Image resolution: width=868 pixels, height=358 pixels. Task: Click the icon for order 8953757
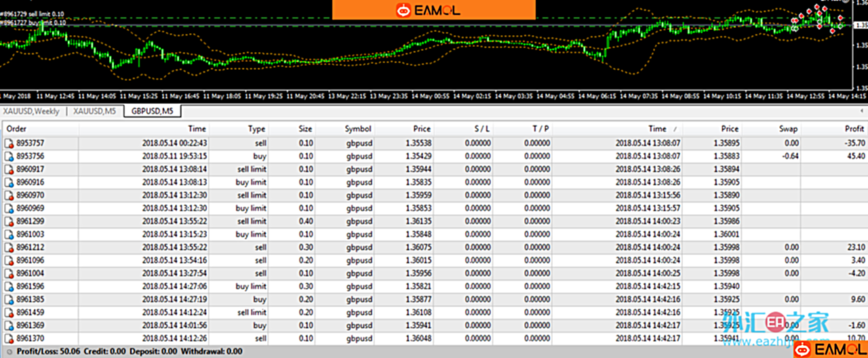pyautogui.click(x=9, y=143)
